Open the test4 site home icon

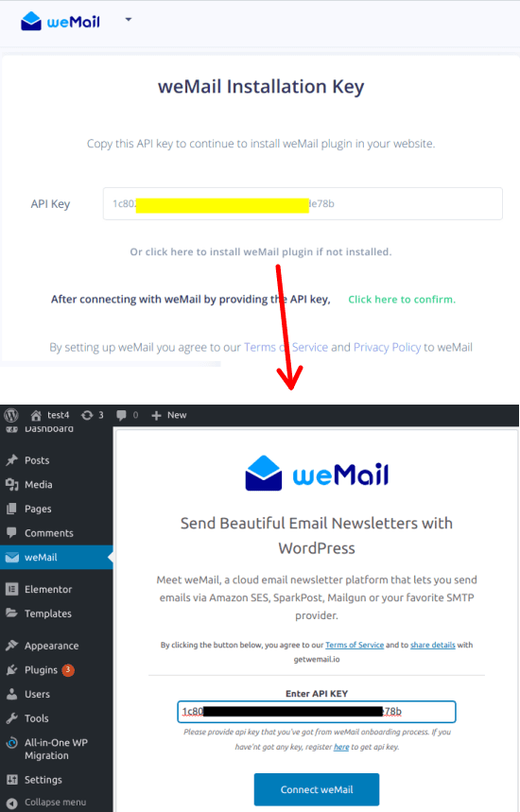click(36, 415)
